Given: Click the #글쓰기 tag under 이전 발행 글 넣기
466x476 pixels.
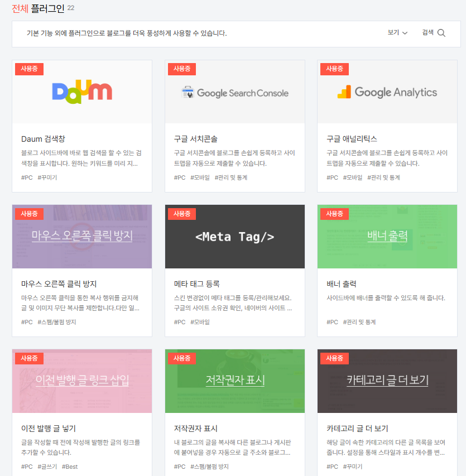Looking at the screenshot, I should pyautogui.click(x=47, y=467).
